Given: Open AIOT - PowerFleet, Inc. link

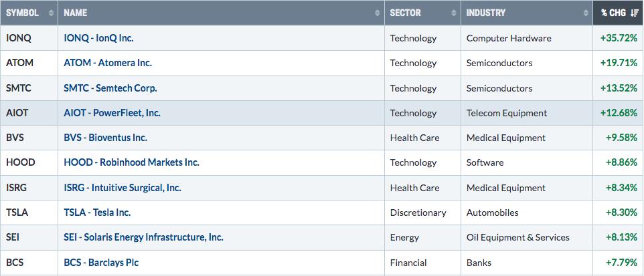Looking at the screenshot, I should pos(112,113).
